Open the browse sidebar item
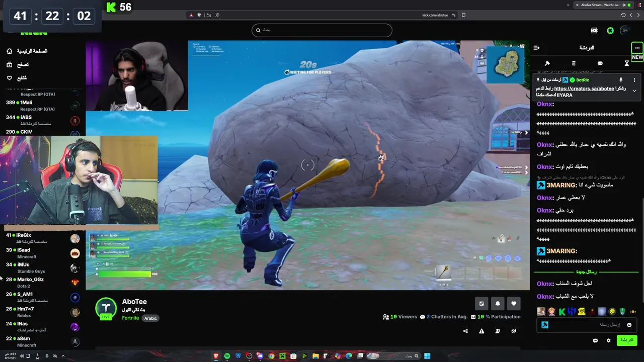Image resolution: width=644 pixels, height=362 pixels. point(18,64)
